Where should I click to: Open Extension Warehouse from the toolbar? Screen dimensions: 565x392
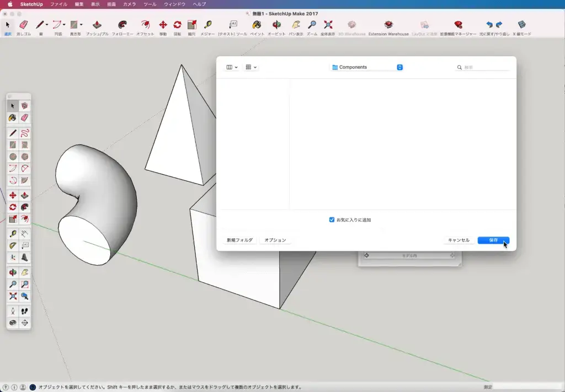coord(388,28)
